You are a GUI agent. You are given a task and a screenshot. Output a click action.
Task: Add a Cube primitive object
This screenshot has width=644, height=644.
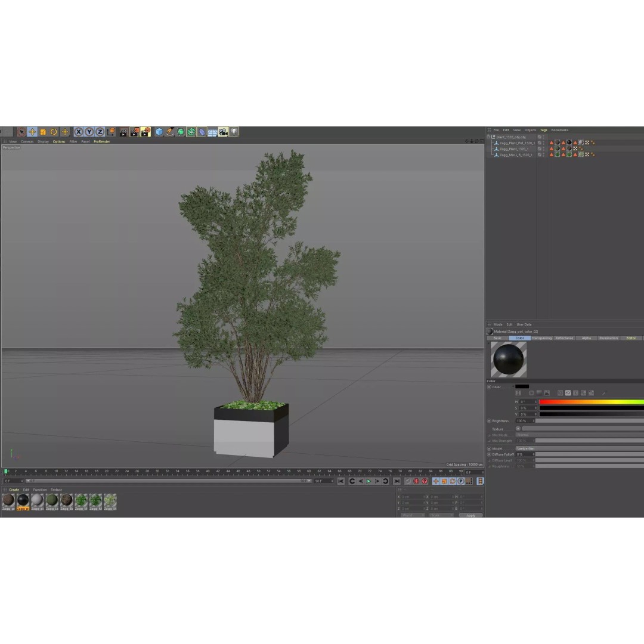(159, 132)
